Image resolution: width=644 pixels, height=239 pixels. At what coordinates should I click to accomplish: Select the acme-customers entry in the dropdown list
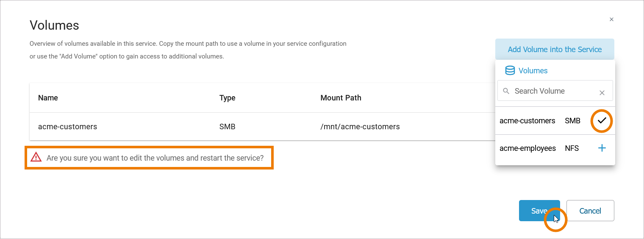(527, 121)
